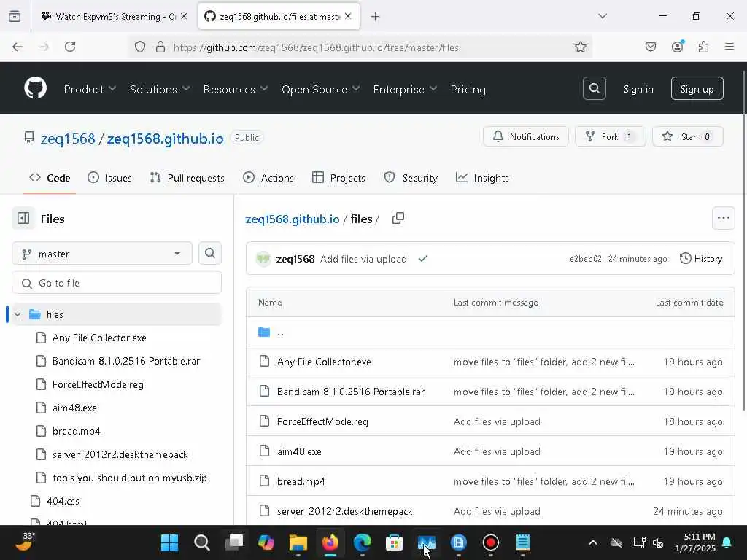
Task: Open the extensions puzzle icon
Action: click(x=704, y=47)
